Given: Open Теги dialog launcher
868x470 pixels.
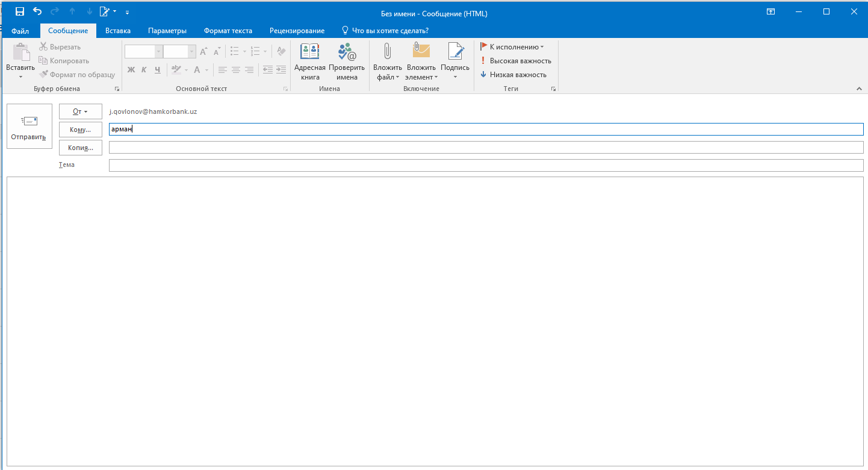Looking at the screenshot, I should 553,89.
